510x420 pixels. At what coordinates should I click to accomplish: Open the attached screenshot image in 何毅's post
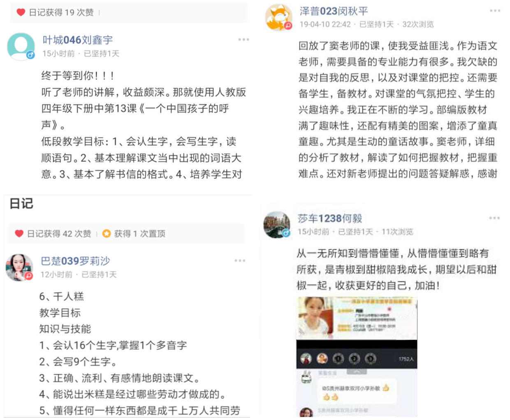point(357,357)
